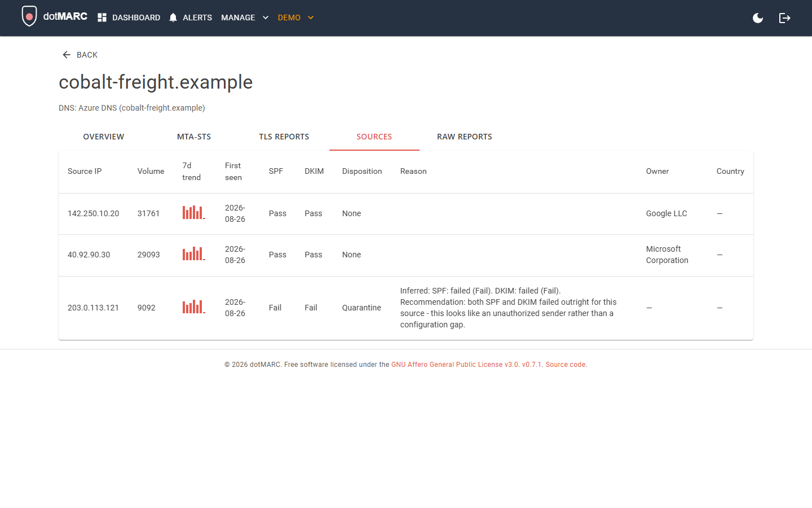This screenshot has height=508, width=812.
Task: Click the SPF column header
Action: pyautogui.click(x=276, y=172)
